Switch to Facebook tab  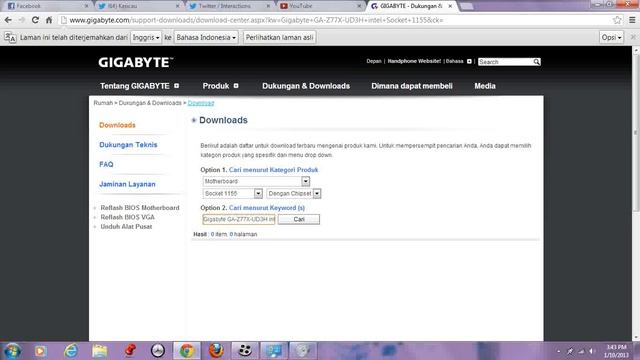(48, 6)
